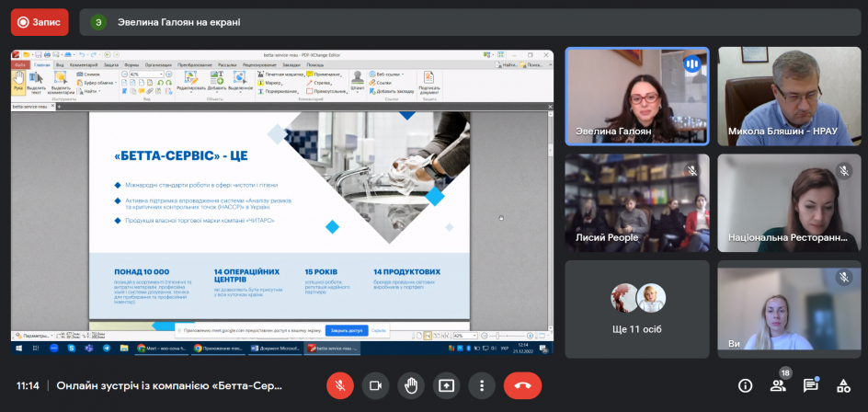Toggle the camera in the call bar
The width and height of the screenshot is (868, 412).
pyautogui.click(x=375, y=385)
